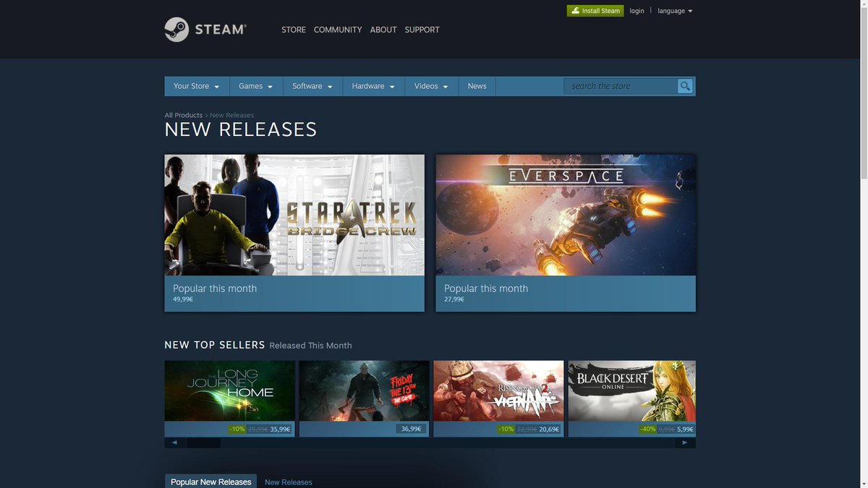Expand the Videos dropdown

431,86
